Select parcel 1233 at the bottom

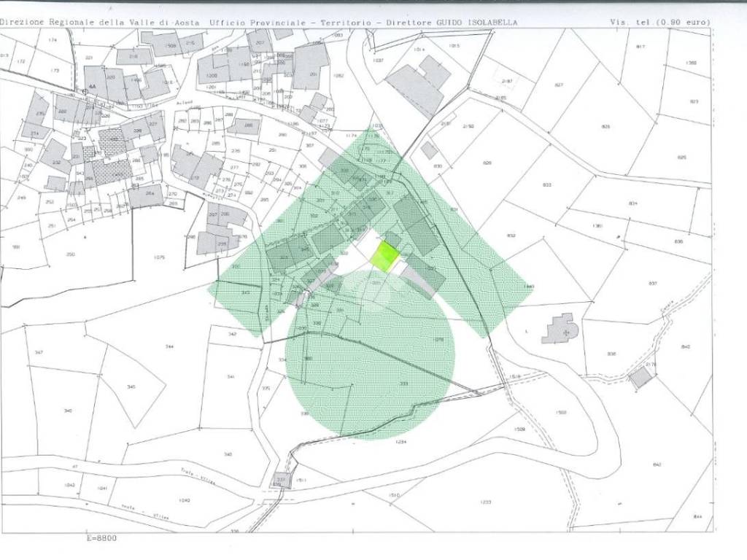pyautogui.click(x=486, y=502)
